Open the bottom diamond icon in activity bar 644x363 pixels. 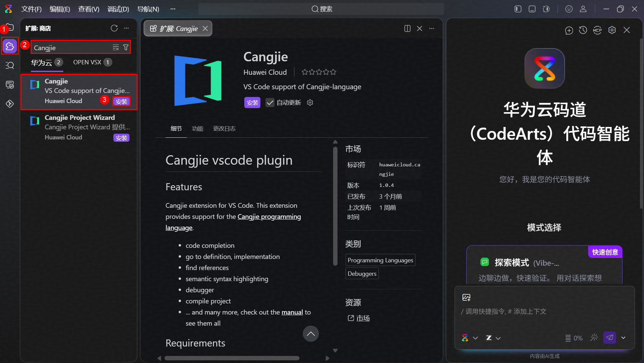coord(10,104)
